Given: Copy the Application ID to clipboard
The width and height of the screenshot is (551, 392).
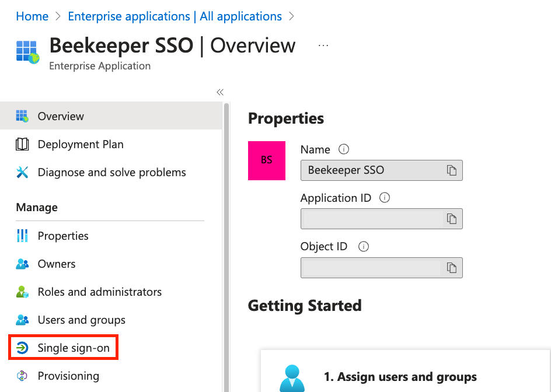Looking at the screenshot, I should tap(452, 219).
